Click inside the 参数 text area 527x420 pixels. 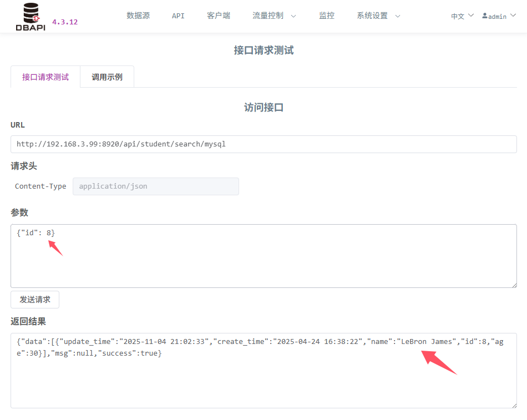coord(263,261)
